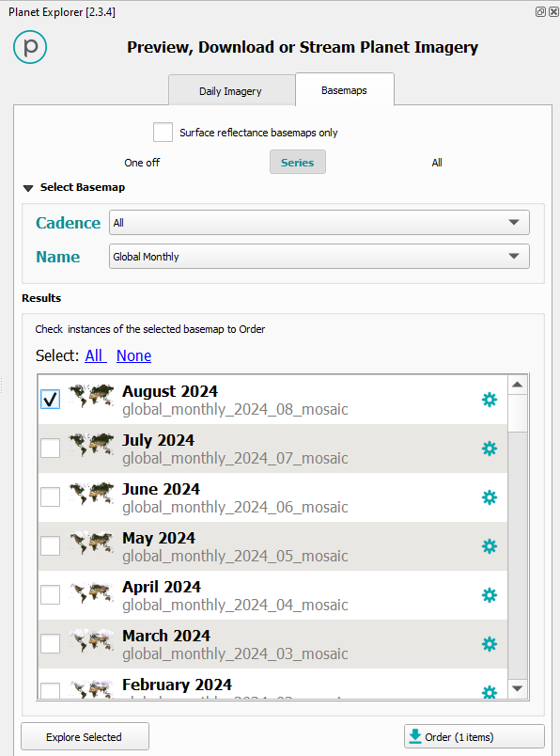
Task: Enable Surface reflectance basemaps only checkbox
Action: 163,132
